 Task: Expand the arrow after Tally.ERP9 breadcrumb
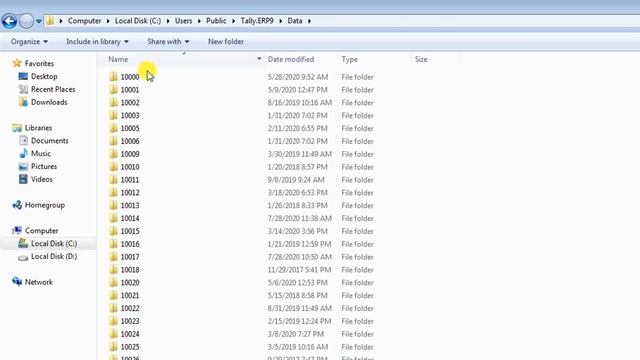tap(280, 21)
